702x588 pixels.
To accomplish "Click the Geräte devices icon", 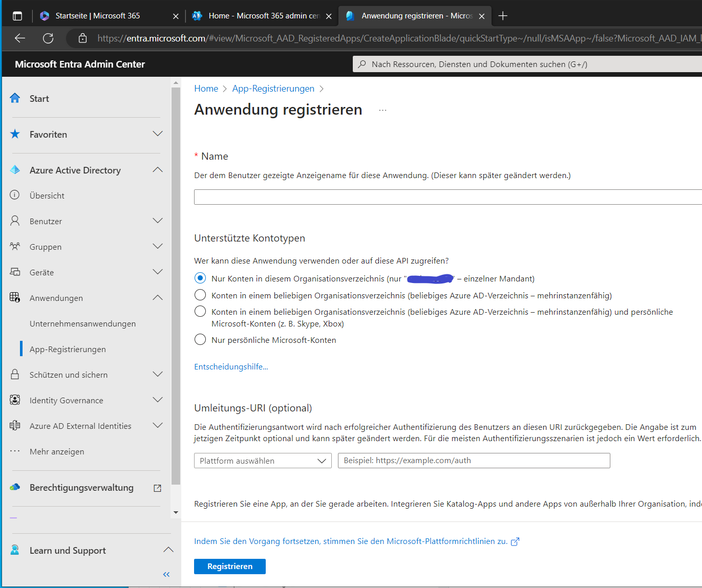I will 15,272.
